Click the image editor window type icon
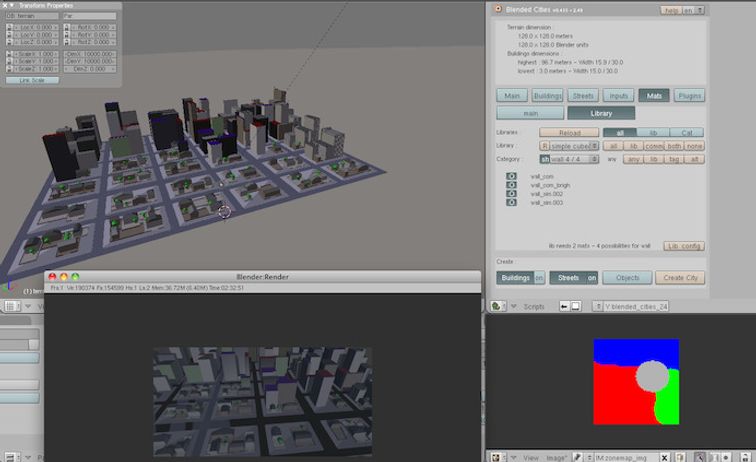The width and height of the screenshot is (756, 462). point(497,456)
